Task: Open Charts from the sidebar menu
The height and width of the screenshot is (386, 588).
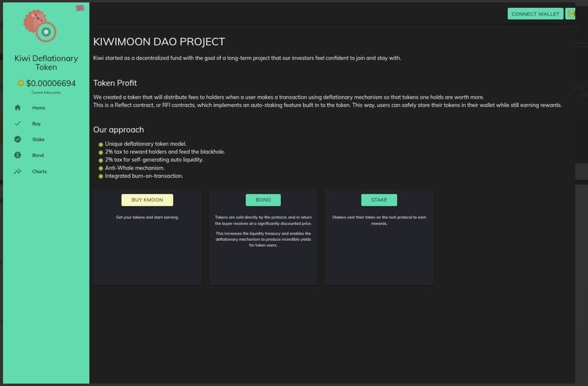Action: tap(39, 172)
